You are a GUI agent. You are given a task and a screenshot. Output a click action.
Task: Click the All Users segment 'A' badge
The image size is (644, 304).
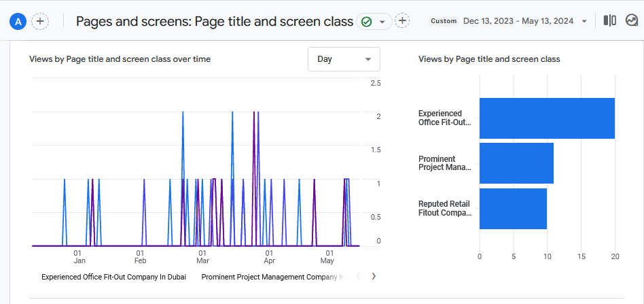point(18,22)
